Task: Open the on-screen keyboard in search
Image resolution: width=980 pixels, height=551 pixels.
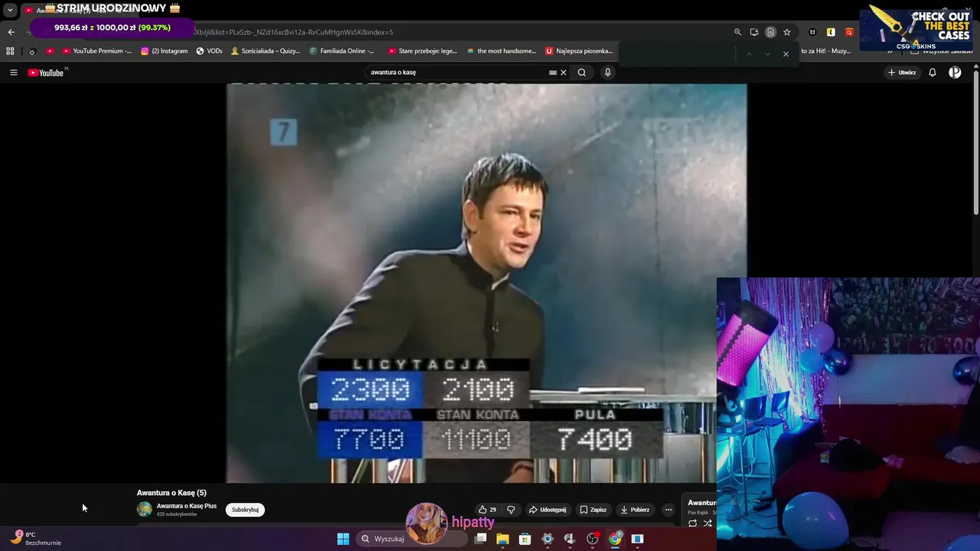Action: pyautogui.click(x=553, y=73)
